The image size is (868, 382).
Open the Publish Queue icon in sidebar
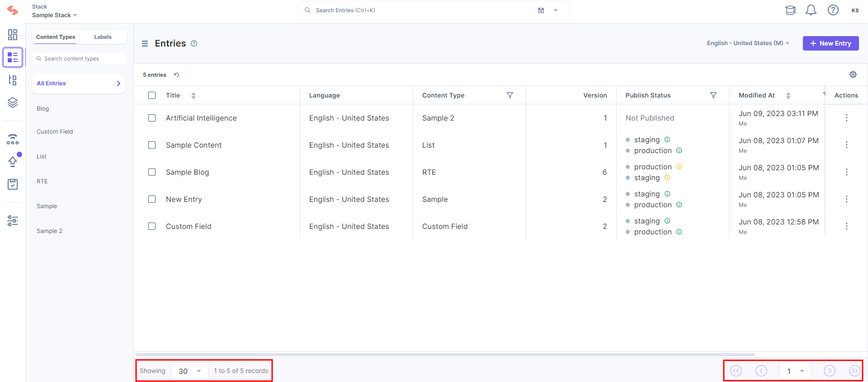click(x=13, y=139)
